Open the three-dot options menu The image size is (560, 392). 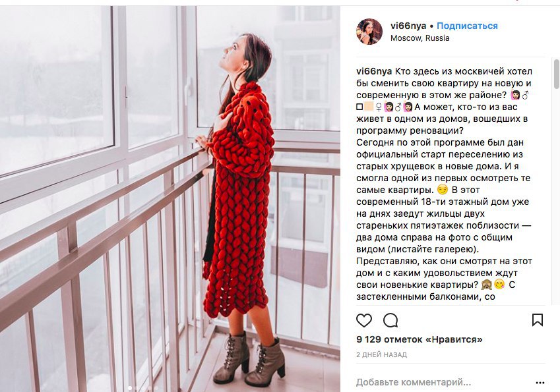coord(540,383)
